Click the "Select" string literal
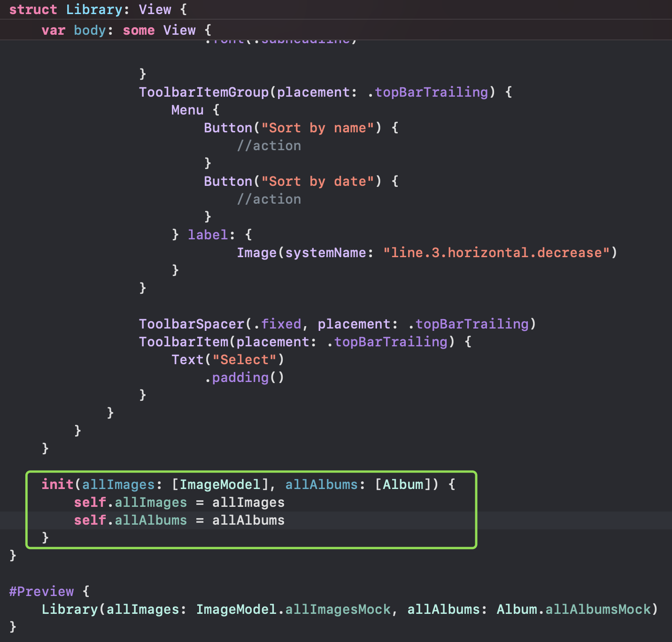Screen dimensions: 672x642 (x=244, y=359)
